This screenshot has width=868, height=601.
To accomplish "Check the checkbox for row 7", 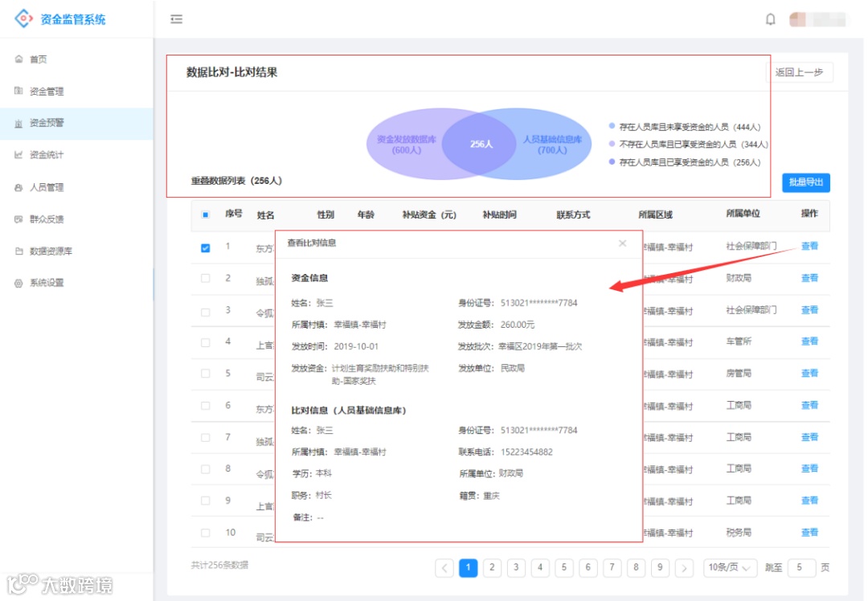I will tap(206, 437).
